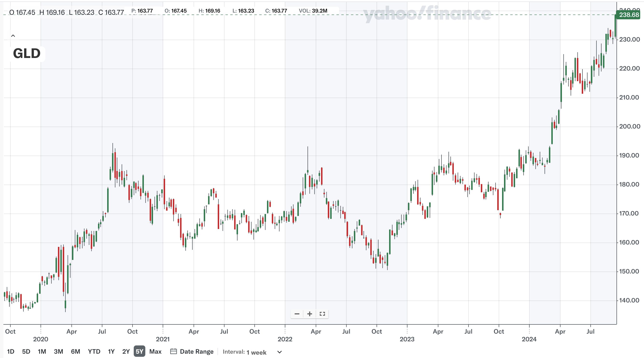
Task: Select the 2Y time range
Action: [126, 351]
